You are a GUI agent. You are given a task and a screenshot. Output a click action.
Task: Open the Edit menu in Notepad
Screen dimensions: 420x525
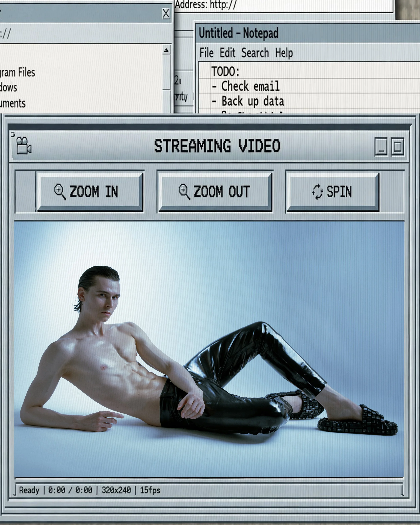coord(228,53)
